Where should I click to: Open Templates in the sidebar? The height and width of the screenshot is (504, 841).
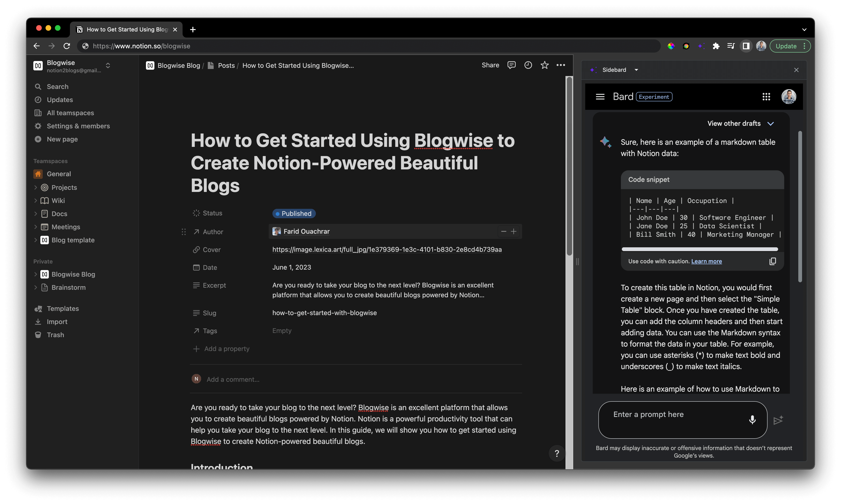(x=62, y=308)
